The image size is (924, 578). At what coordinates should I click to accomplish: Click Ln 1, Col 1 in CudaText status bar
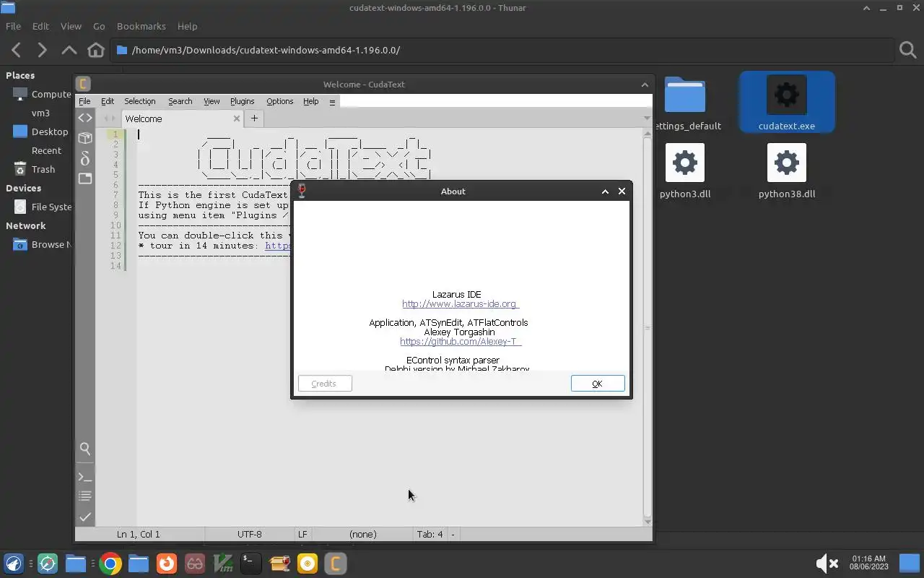(x=139, y=535)
